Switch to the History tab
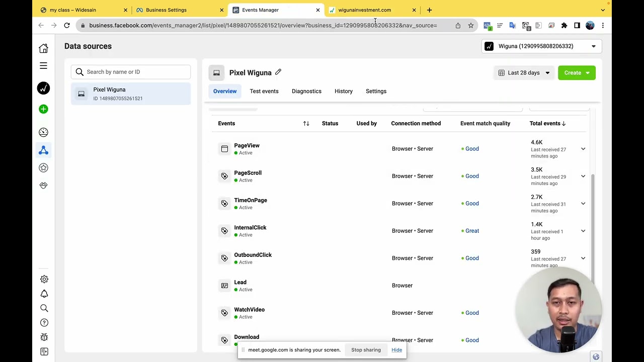The image size is (644, 362). (344, 92)
